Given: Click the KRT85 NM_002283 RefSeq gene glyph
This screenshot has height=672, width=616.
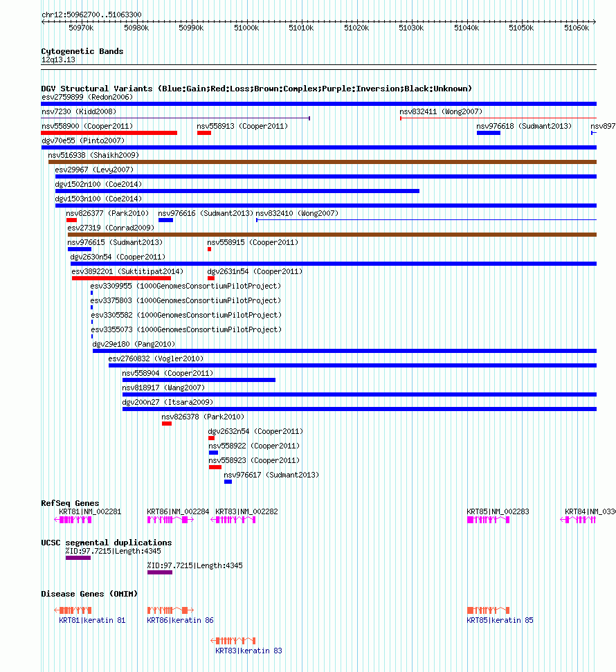Looking at the screenshot, I should pos(488,520).
